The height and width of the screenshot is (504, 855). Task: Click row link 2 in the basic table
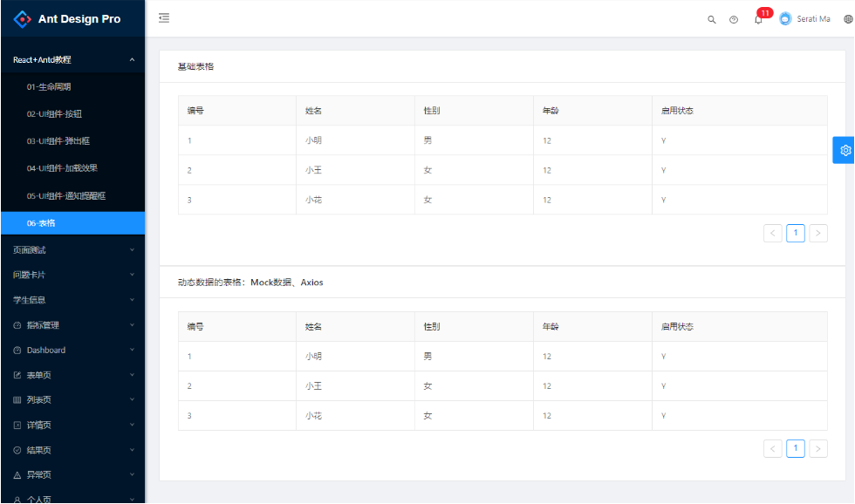189,169
